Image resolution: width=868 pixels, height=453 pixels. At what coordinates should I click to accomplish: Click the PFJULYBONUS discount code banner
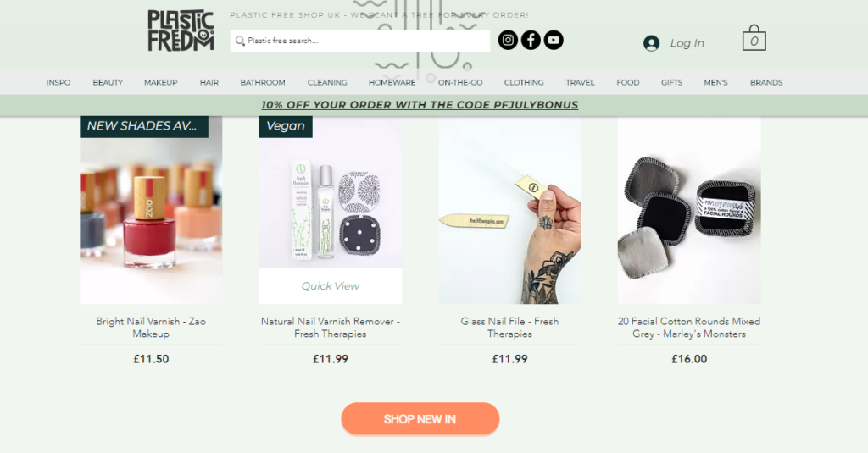pyautogui.click(x=420, y=105)
